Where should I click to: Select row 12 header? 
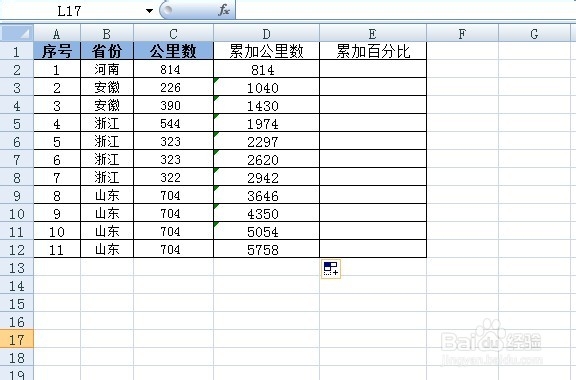(17, 249)
